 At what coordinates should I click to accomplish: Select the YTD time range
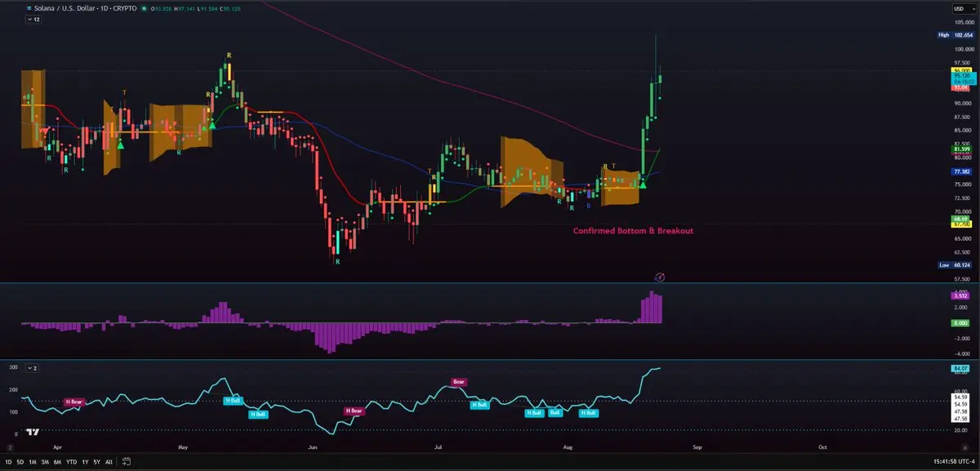click(71, 461)
